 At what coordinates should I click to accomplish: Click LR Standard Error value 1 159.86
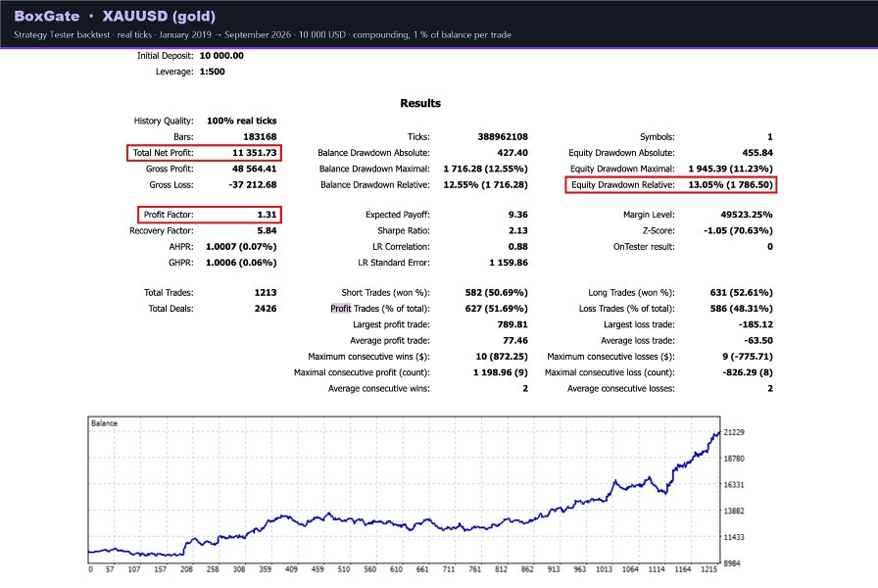pyautogui.click(x=509, y=263)
